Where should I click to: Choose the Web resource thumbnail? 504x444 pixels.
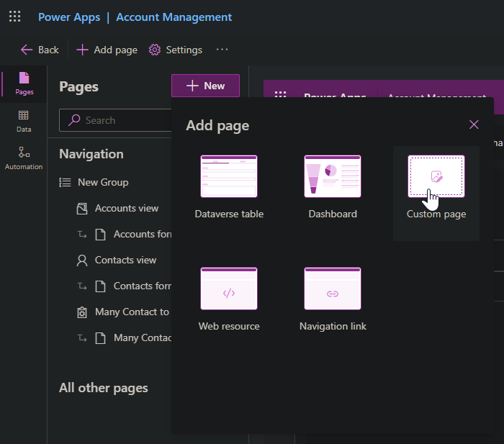[229, 289]
